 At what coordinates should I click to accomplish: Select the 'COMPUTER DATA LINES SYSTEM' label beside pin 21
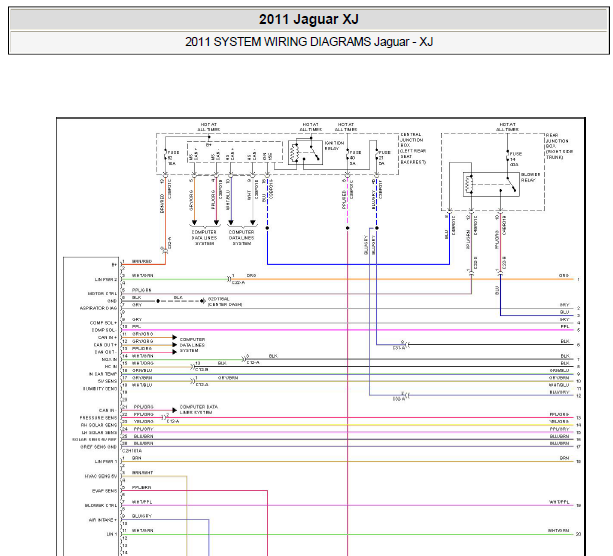(x=199, y=409)
